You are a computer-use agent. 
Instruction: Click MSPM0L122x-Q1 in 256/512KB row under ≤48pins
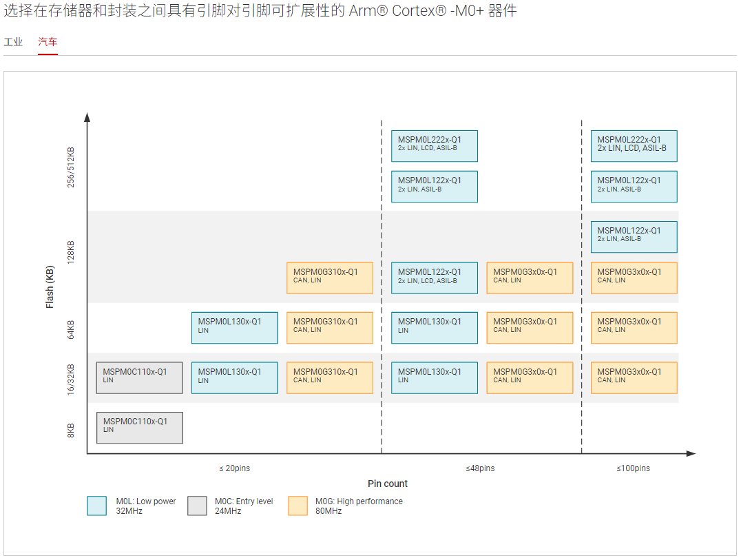pyautogui.click(x=435, y=187)
